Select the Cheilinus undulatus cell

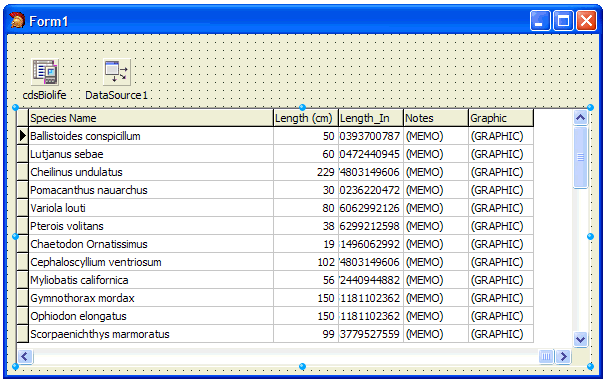tap(151, 172)
